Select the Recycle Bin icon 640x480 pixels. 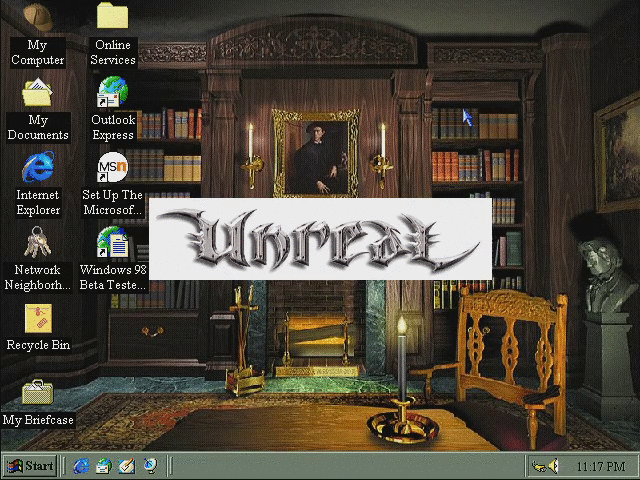[x=38, y=318]
